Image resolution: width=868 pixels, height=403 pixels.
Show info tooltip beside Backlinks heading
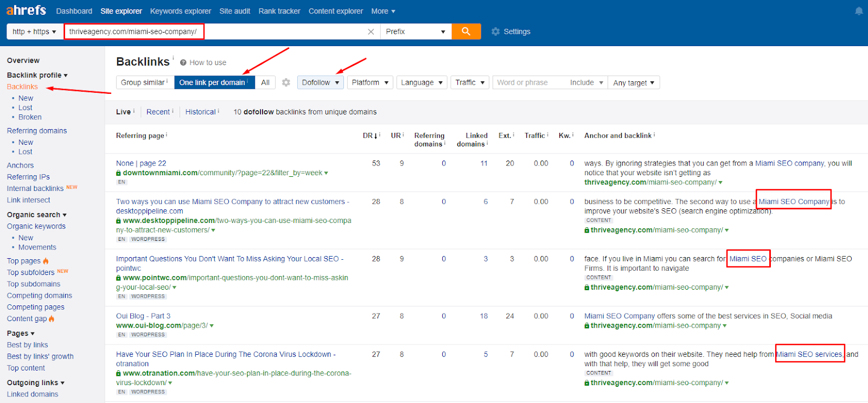click(x=173, y=57)
